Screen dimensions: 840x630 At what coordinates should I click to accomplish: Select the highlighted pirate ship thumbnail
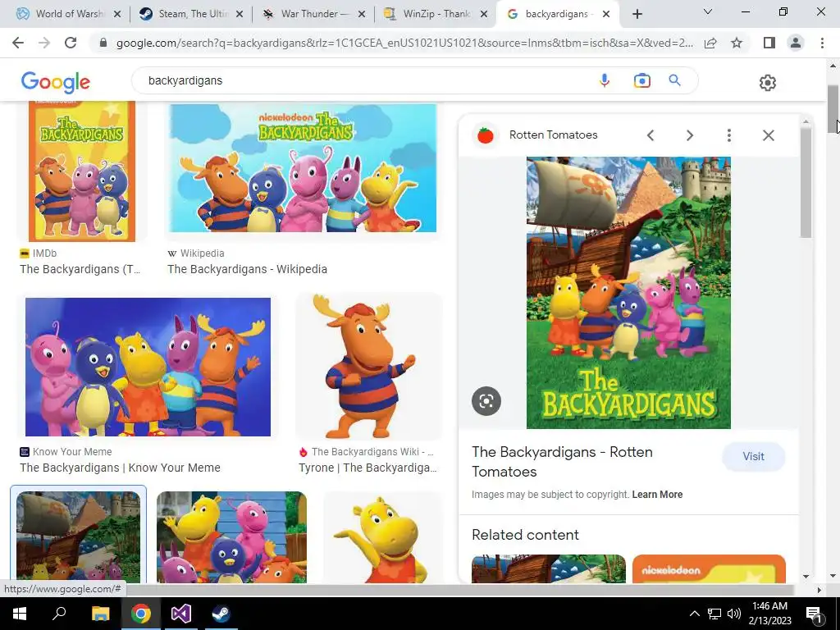point(78,537)
